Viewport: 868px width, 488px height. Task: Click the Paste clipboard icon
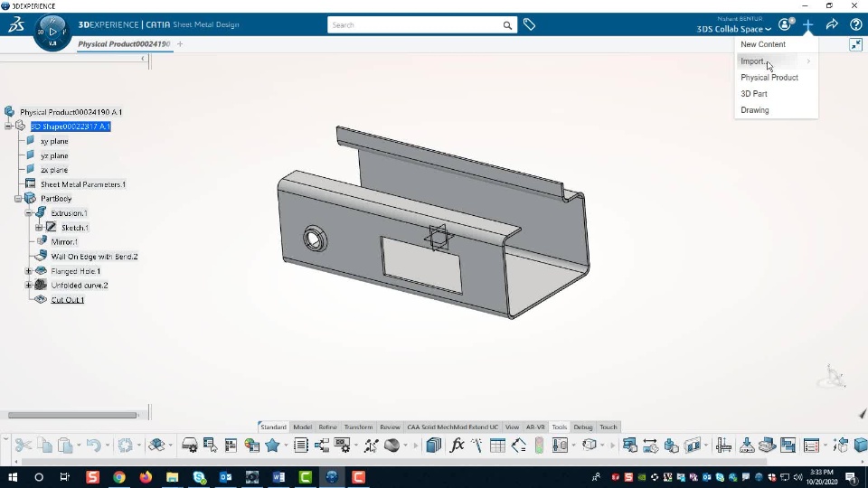coord(65,445)
